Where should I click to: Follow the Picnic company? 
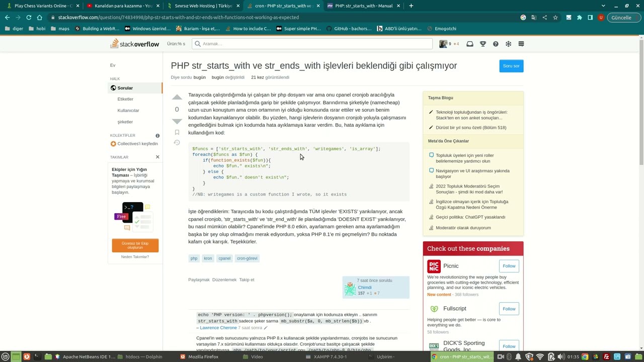[509, 266]
